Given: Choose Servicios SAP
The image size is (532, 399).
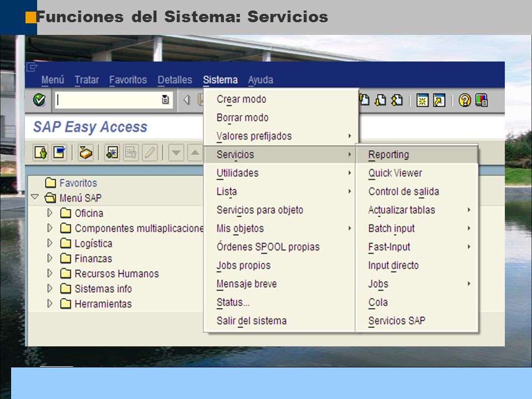Looking at the screenshot, I should tap(417, 321).
